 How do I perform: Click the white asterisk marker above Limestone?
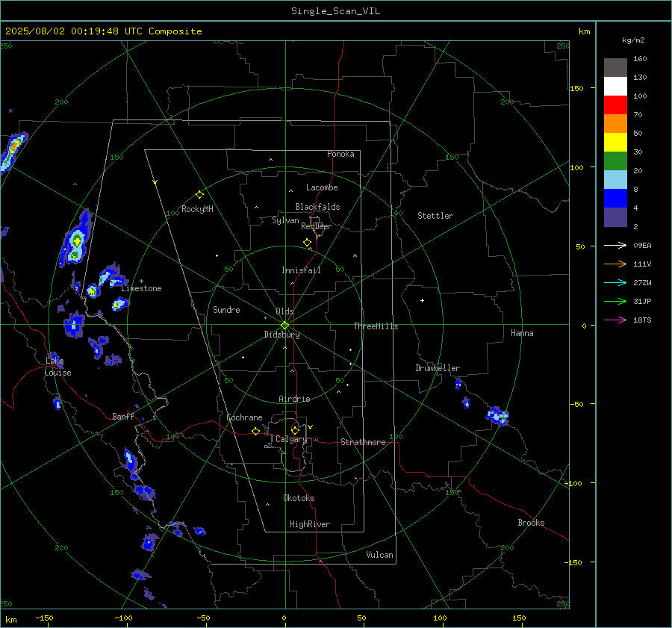point(141,282)
